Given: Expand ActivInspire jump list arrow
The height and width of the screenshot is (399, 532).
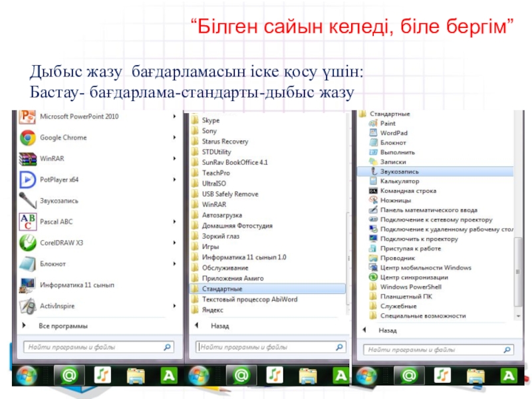Looking at the screenshot, I should pos(174,306).
